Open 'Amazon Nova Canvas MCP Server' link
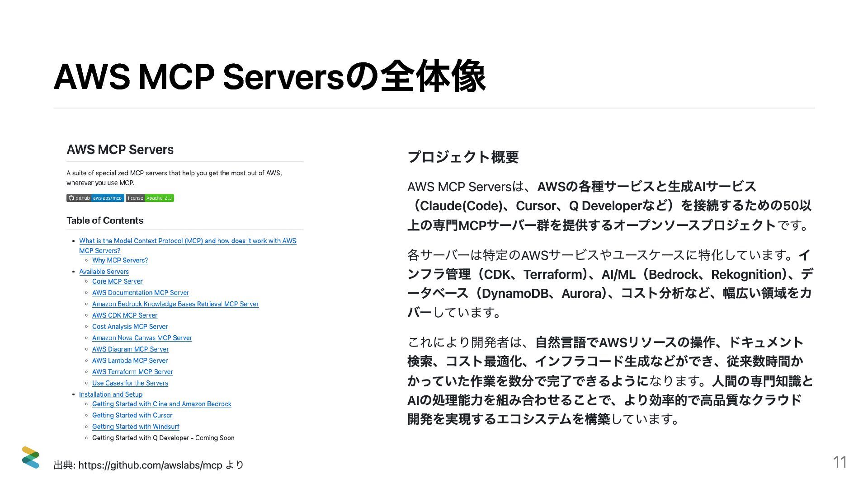868x488 pixels. pos(142,338)
